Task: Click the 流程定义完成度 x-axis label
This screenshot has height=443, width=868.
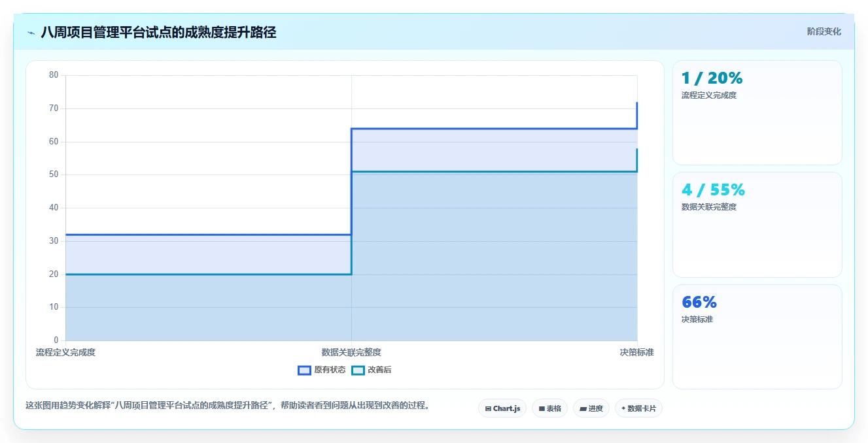Action: point(65,352)
